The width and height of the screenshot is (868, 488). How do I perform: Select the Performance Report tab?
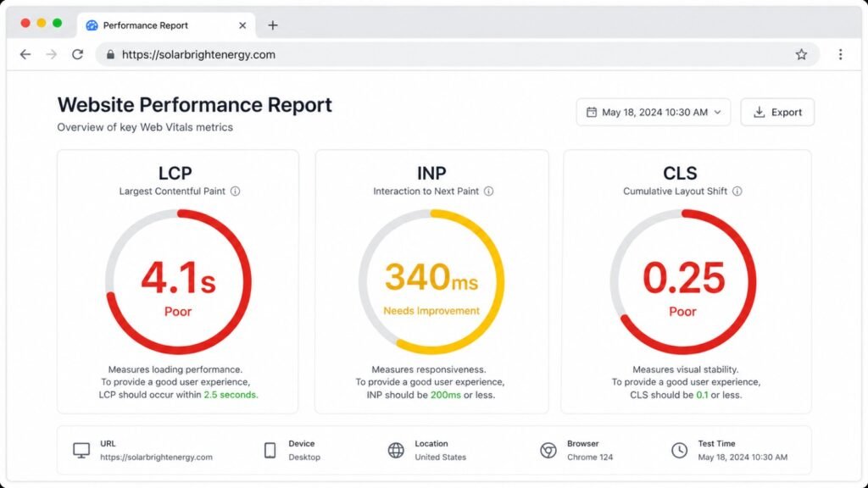click(166, 25)
